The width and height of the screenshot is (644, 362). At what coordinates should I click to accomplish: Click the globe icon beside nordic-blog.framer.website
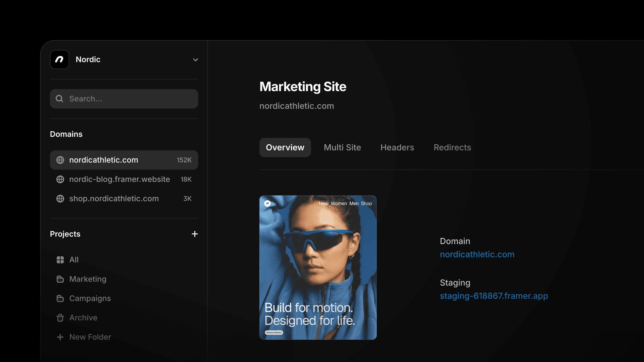coord(60,179)
